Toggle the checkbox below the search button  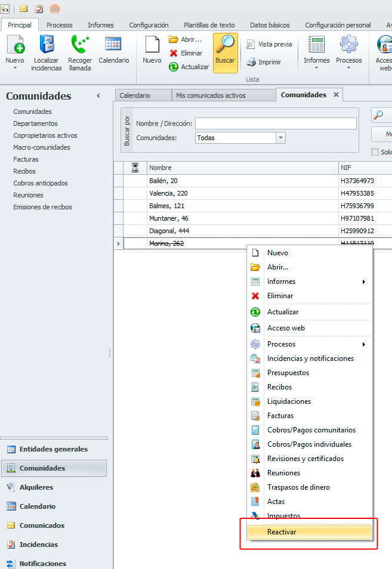[375, 152]
